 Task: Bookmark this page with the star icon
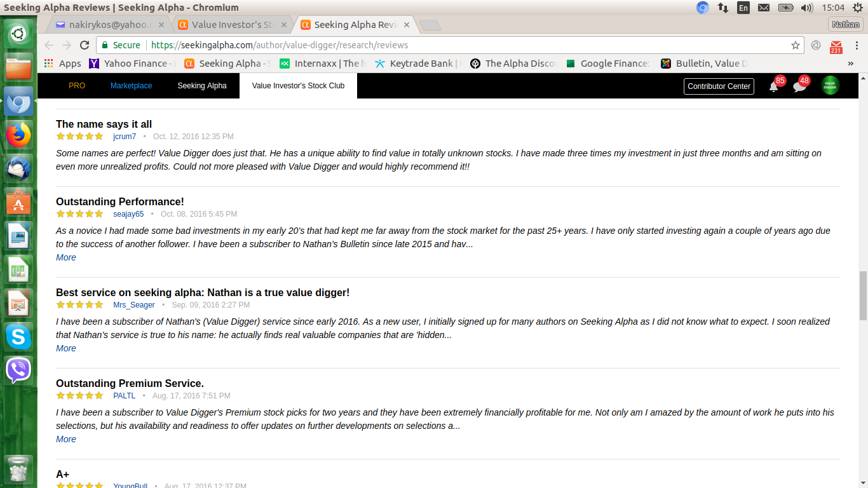pos(795,45)
